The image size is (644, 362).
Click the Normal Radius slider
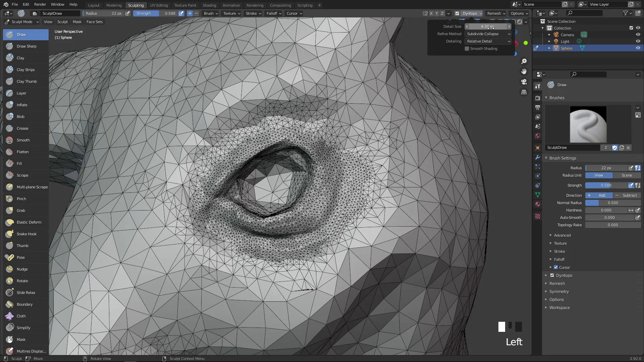[612, 203]
